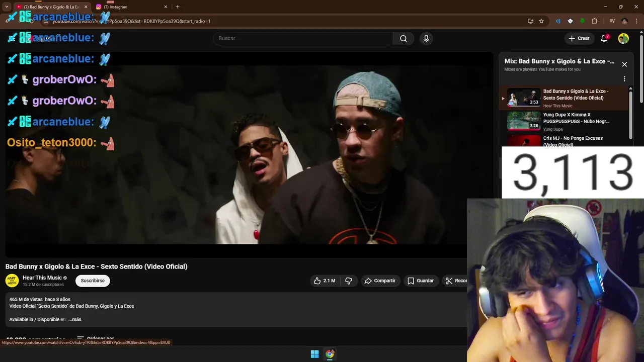The width and height of the screenshot is (644, 362).
Task: Open the YouTube account avatar menu
Action: pyautogui.click(x=623, y=38)
